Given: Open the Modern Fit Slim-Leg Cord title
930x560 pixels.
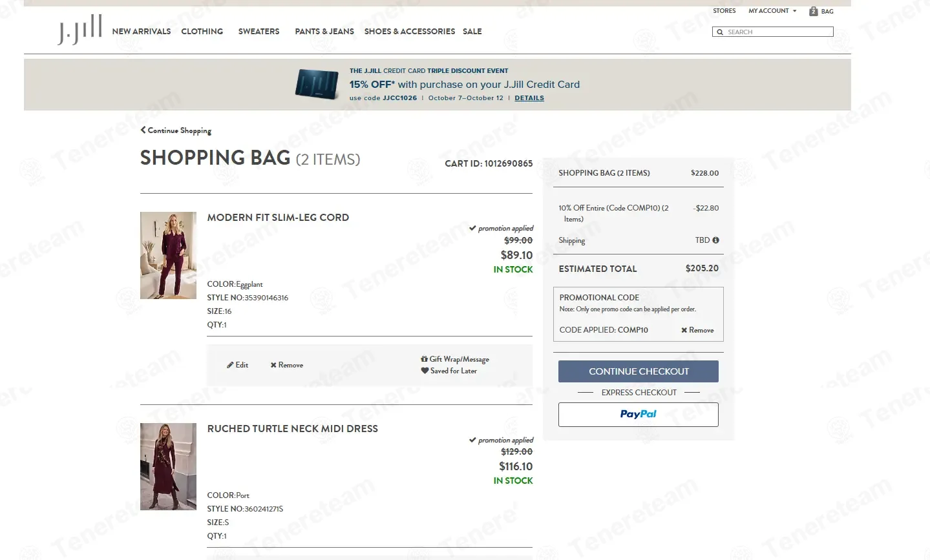Looking at the screenshot, I should coord(278,218).
